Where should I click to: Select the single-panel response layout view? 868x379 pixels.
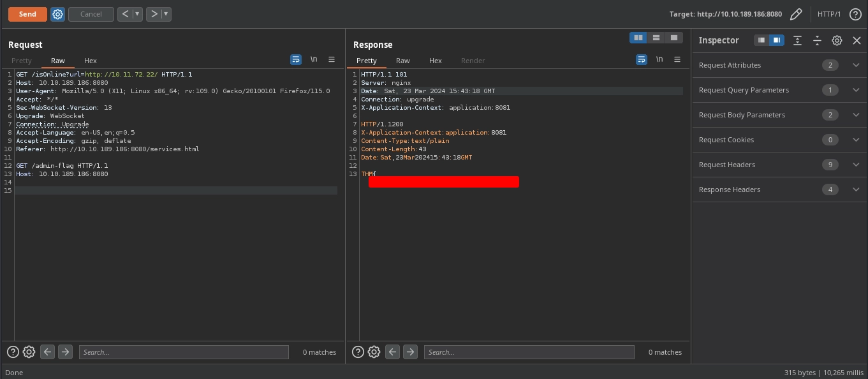(674, 38)
